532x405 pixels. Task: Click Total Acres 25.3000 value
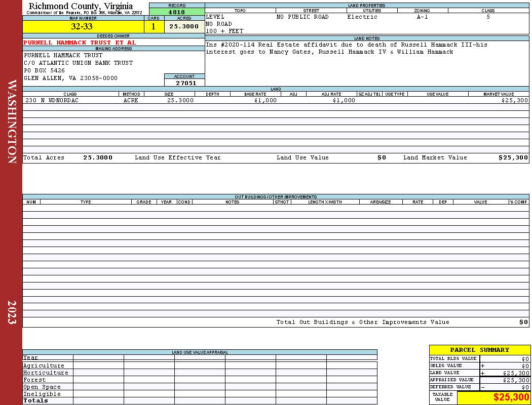(x=98, y=157)
